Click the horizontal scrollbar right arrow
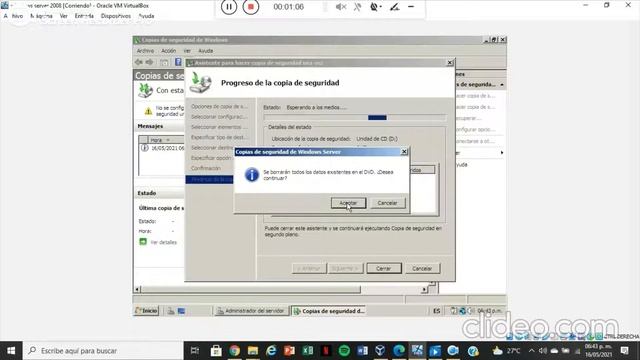The image size is (640, 360). [x=424, y=289]
